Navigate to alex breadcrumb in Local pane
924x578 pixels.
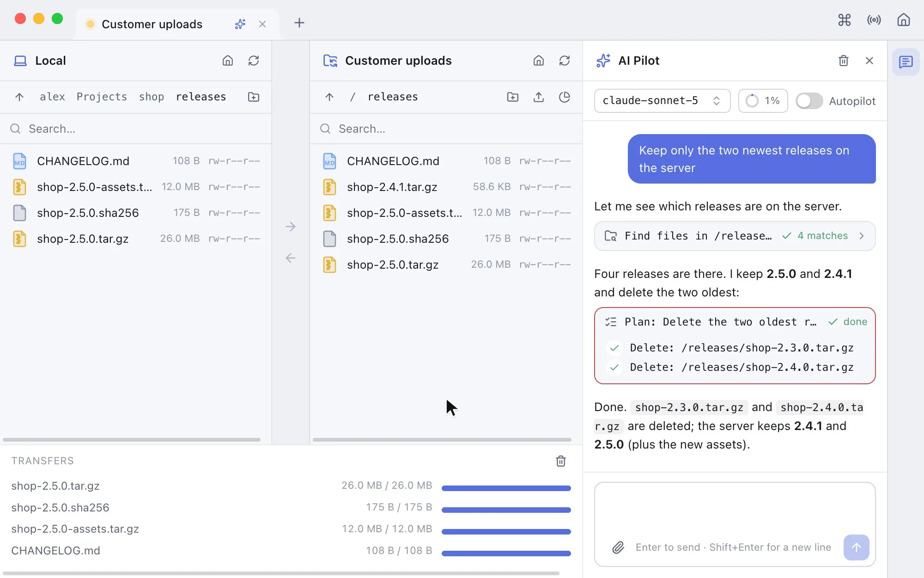click(x=52, y=97)
